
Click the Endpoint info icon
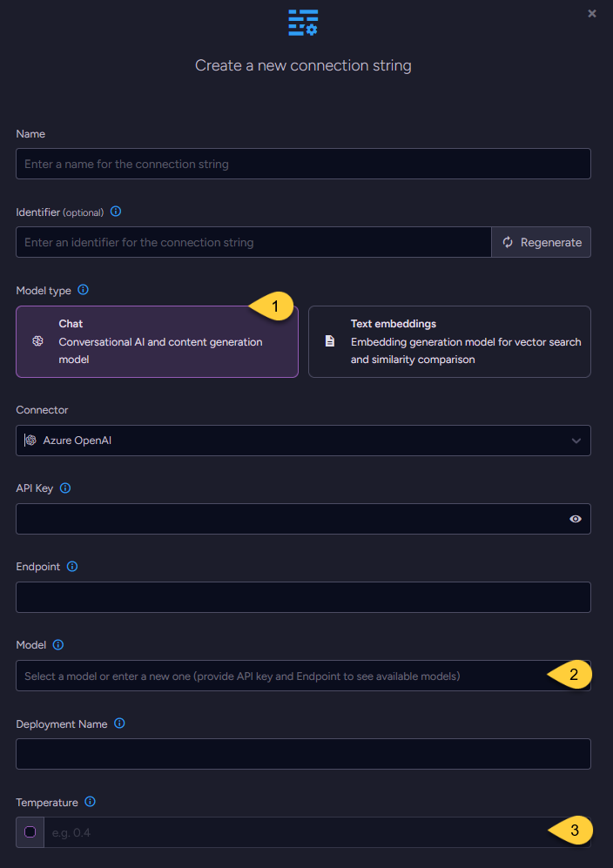pyautogui.click(x=73, y=567)
